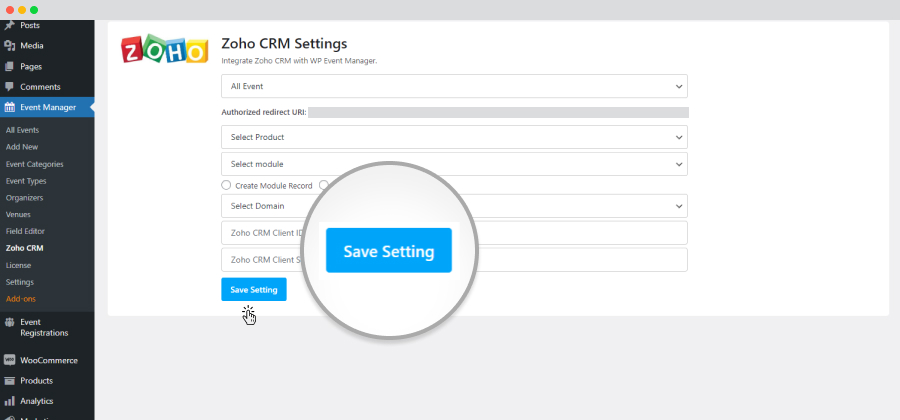Open License submenu item
Image resolution: width=900 pixels, height=420 pixels.
tap(18, 265)
